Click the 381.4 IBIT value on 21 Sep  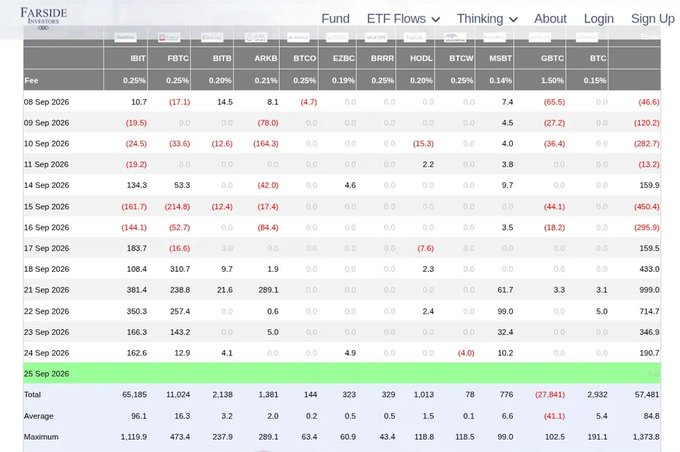(137, 290)
